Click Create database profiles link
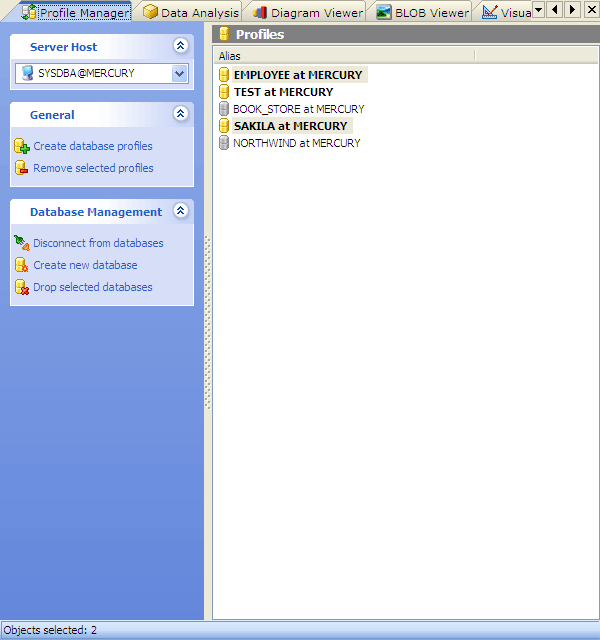 (93, 146)
